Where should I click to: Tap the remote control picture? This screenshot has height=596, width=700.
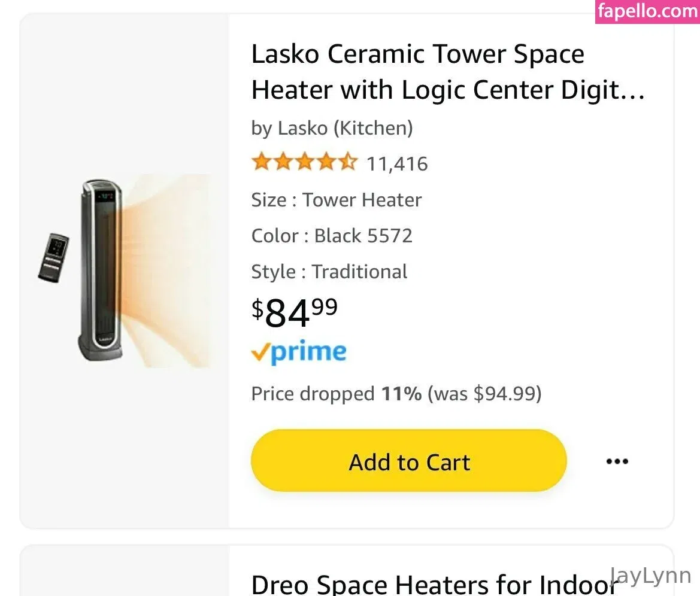[x=54, y=257]
